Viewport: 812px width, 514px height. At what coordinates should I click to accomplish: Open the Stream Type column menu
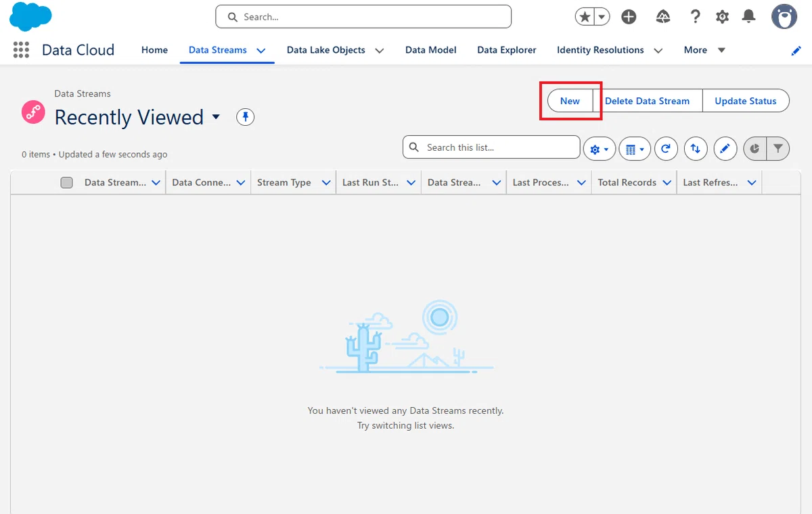coord(326,183)
